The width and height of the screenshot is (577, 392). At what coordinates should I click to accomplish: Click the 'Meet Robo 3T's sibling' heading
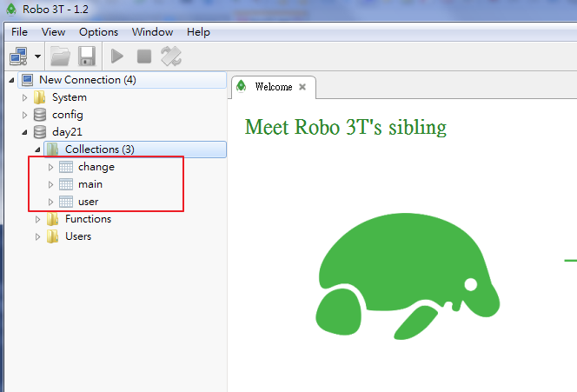pos(346,128)
